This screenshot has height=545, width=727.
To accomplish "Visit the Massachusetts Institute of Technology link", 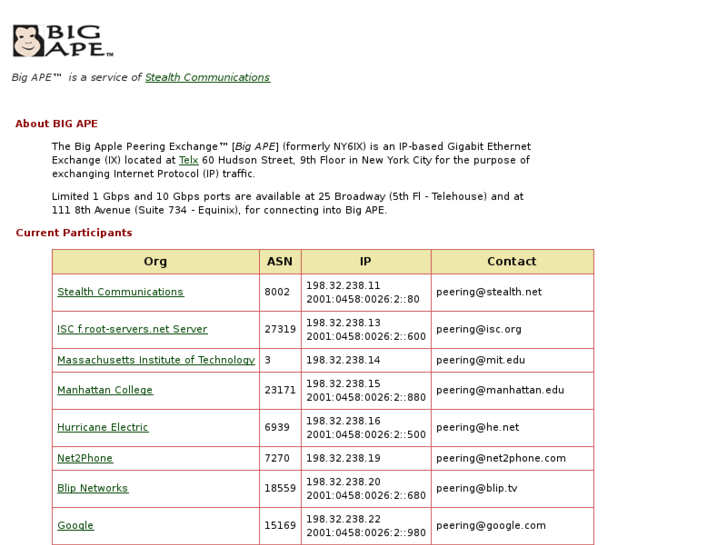I will tap(156, 360).
